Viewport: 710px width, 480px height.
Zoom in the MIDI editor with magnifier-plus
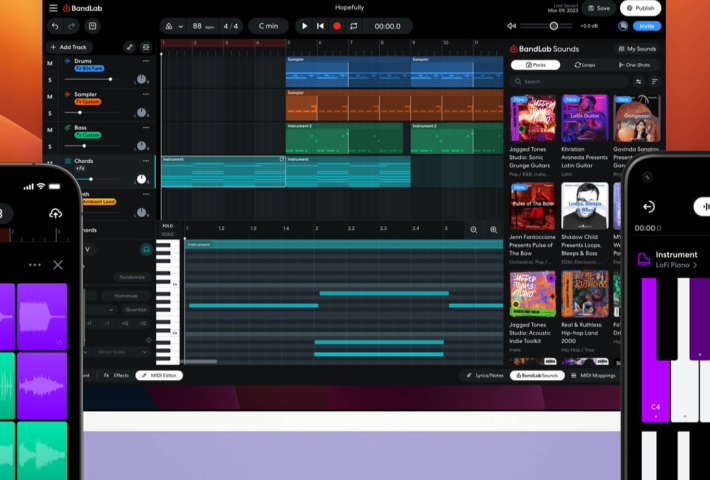click(492, 230)
